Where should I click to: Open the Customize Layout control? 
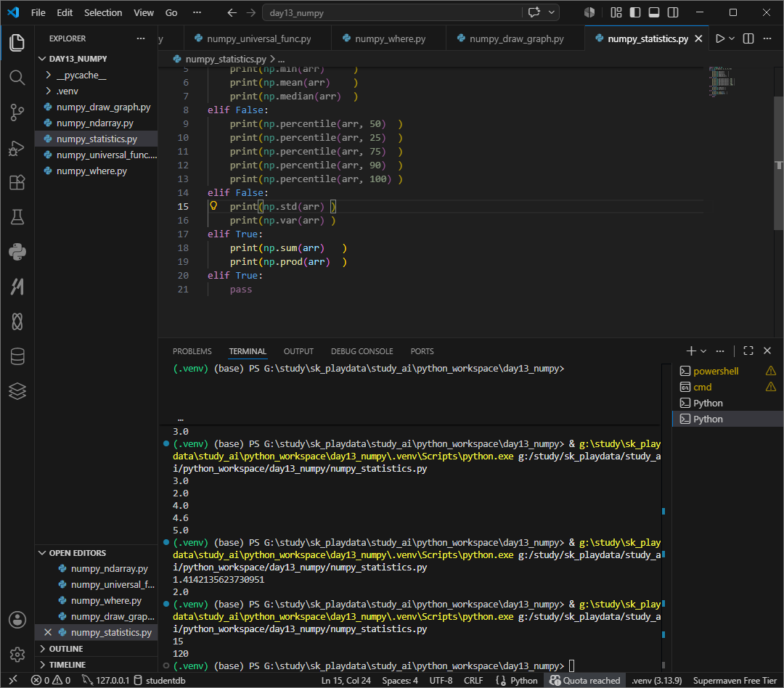click(616, 12)
